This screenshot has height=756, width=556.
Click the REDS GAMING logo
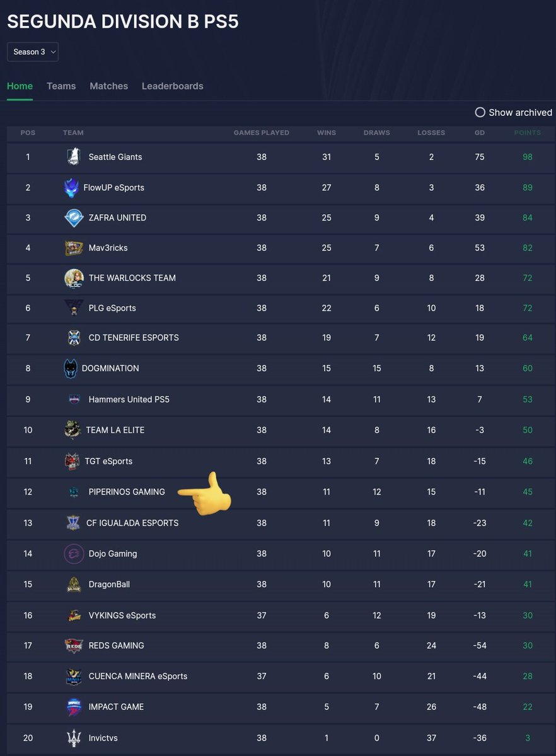[74, 645]
